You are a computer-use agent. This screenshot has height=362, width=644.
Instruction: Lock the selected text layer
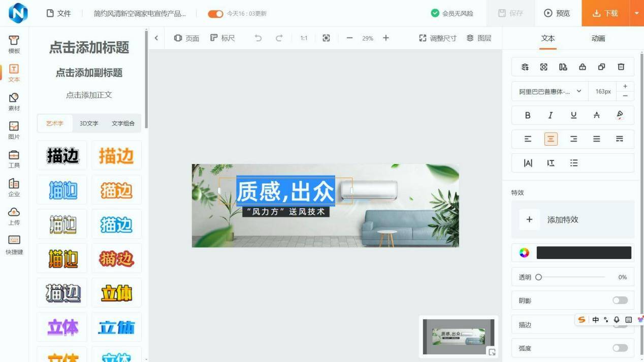point(582,67)
